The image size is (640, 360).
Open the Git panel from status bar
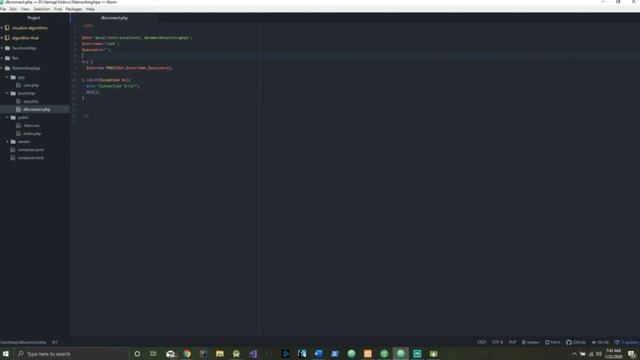pyautogui.click(x=600, y=342)
